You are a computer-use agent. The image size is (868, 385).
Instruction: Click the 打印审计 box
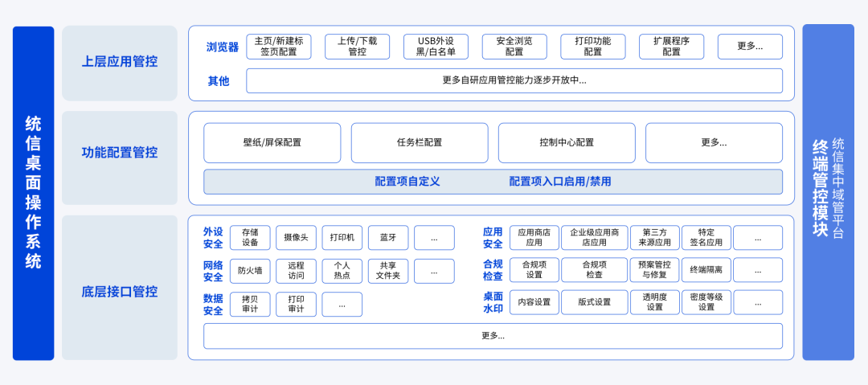(x=296, y=305)
